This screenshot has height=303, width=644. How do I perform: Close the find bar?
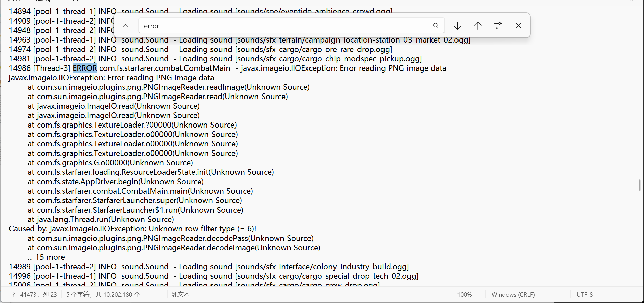pos(518,26)
